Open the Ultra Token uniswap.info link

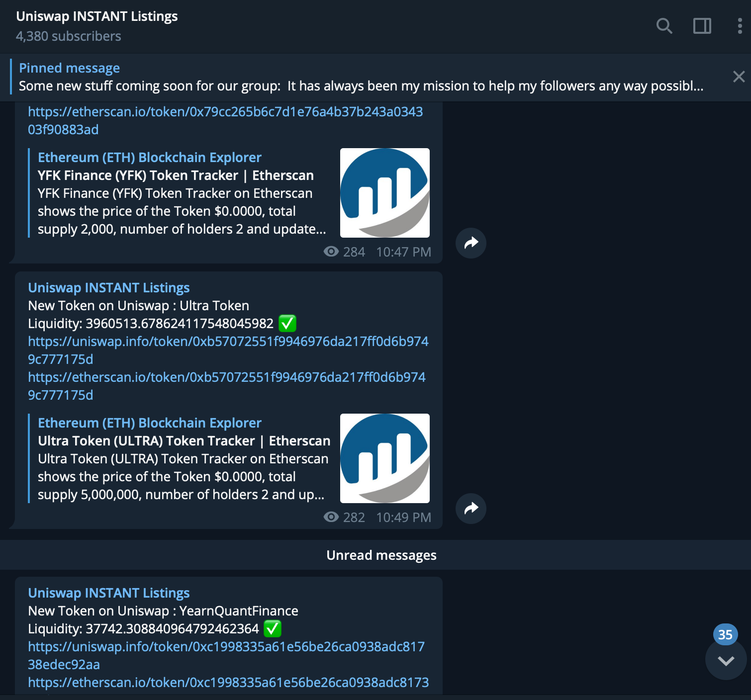tap(228, 350)
